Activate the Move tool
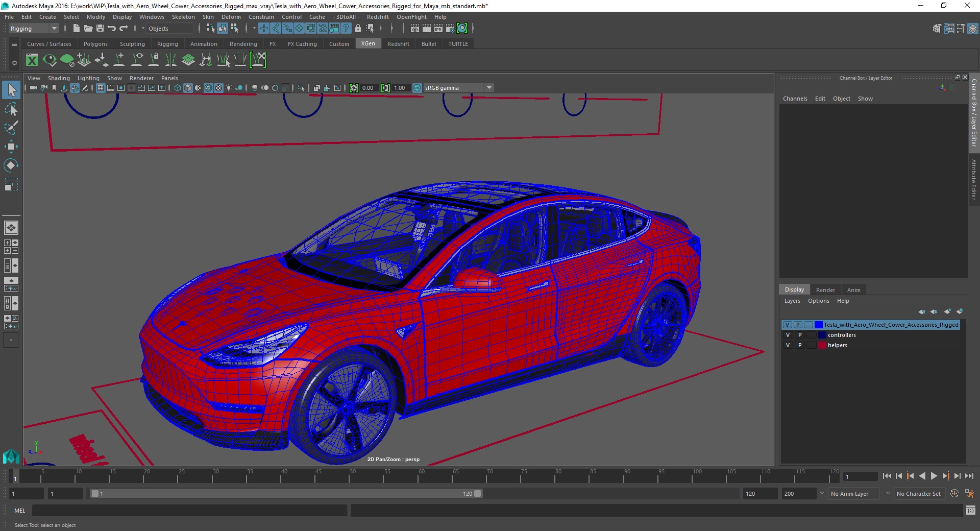This screenshot has height=531, width=980. tap(11, 147)
